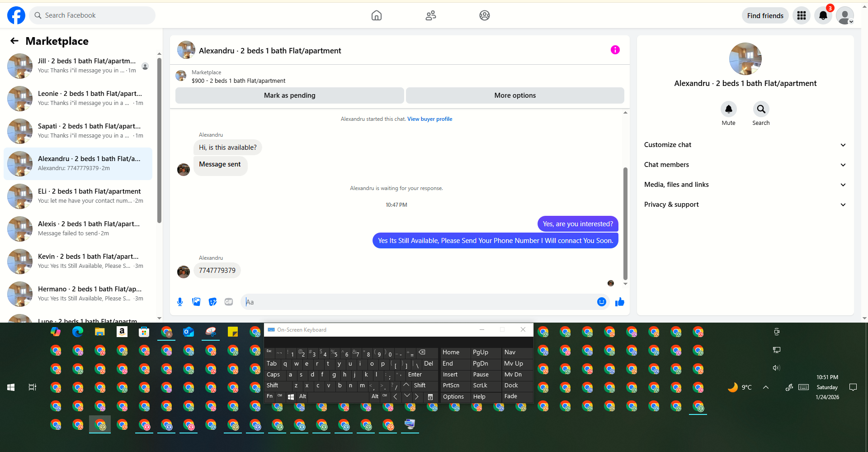Choose the sticker icon in composer
This screenshot has height=452, width=868.
[x=212, y=302]
